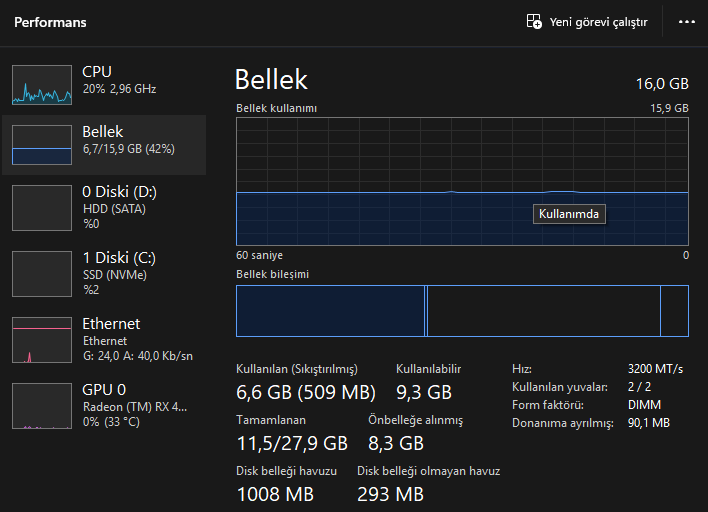Click the Bellek bileşimi composition bar
The image size is (708, 512).
point(462,310)
